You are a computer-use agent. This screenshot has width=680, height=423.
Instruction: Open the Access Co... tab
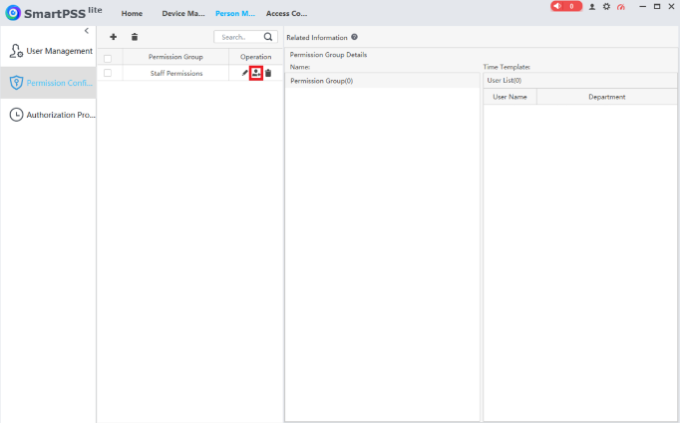coord(287,13)
